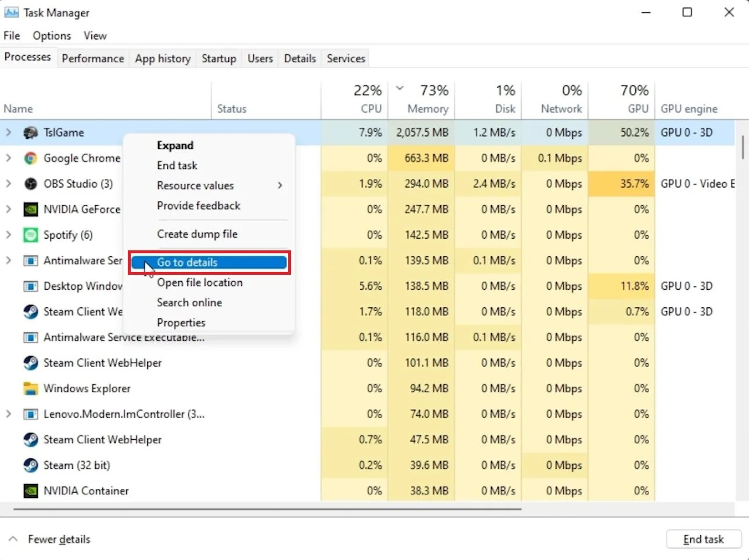The width and height of the screenshot is (749, 560).
Task: Click the Google Chrome icon
Action: click(x=31, y=158)
